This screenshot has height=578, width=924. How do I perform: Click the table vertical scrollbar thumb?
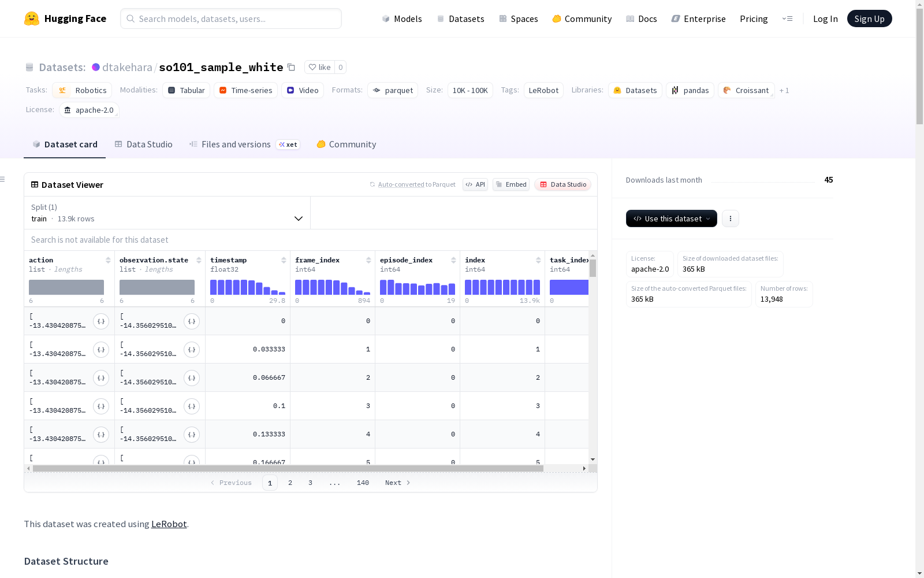click(x=593, y=268)
